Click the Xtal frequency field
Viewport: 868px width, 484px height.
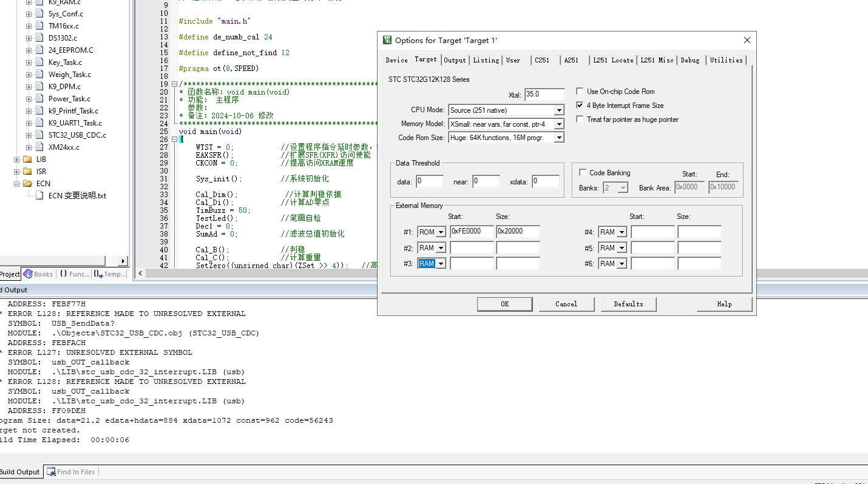point(544,95)
